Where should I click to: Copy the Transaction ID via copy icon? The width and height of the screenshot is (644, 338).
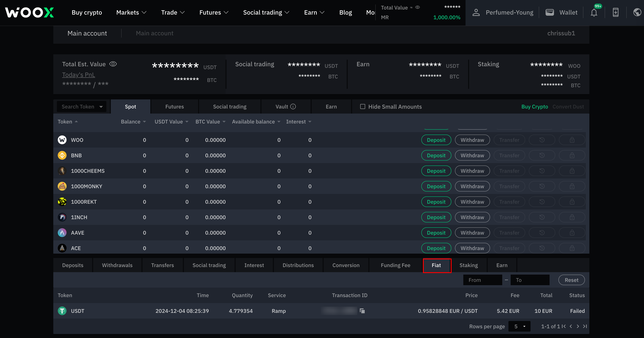point(362,311)
